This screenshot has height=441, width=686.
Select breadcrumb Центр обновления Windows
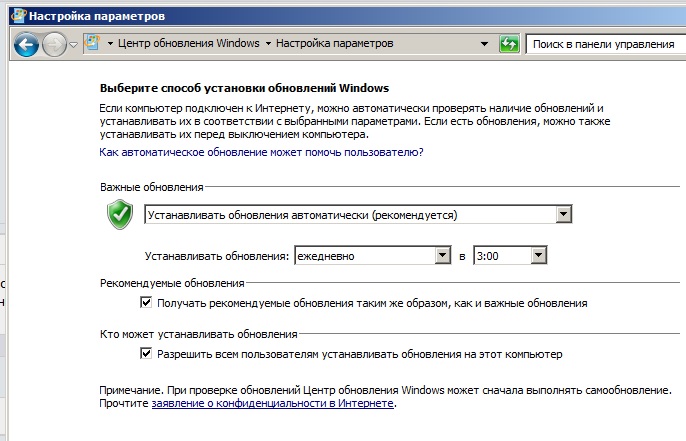pos(189,43)
